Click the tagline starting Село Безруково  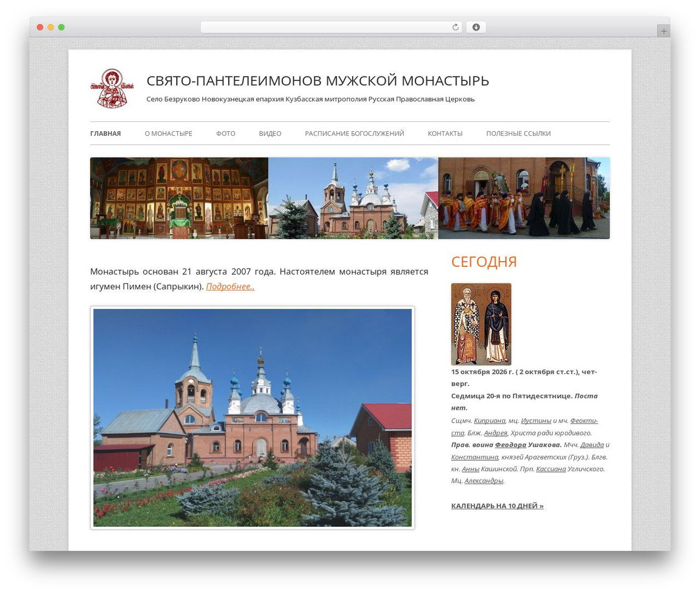(311, 99)
